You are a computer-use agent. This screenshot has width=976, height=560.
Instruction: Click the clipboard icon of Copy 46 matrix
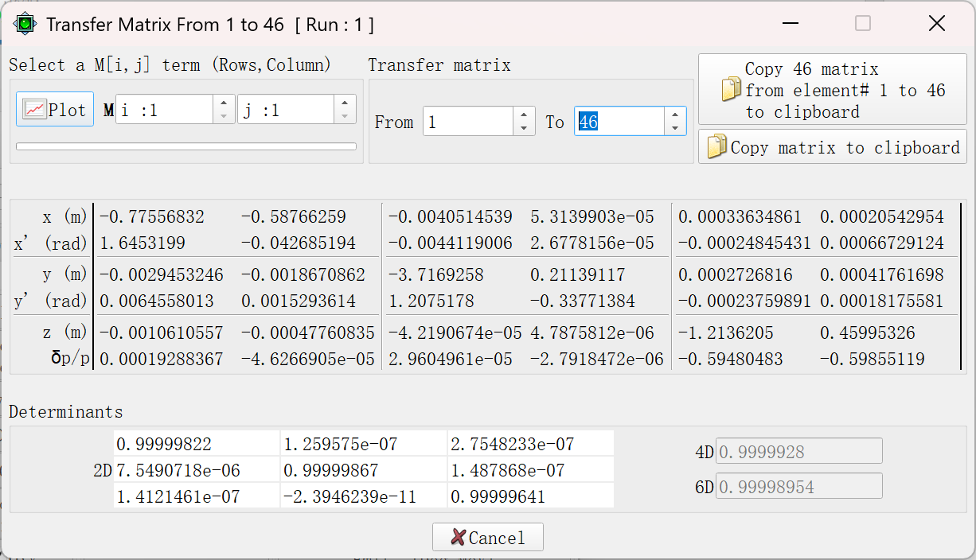coord(731,90)
